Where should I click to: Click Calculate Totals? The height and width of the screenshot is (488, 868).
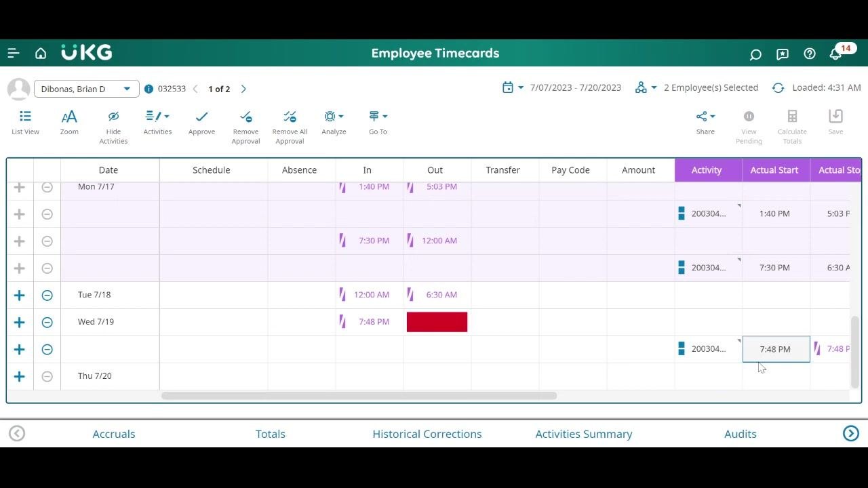(792, 127)
